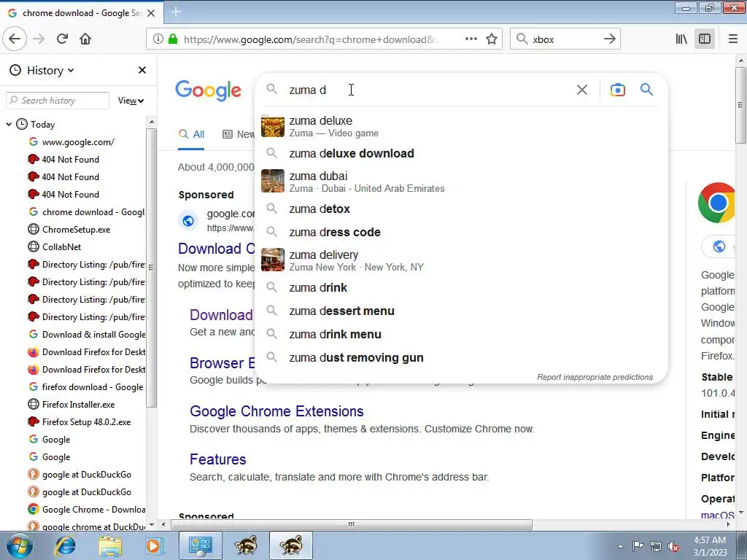
Task: Choose zuma dress code suggestion
Action: 461,232
